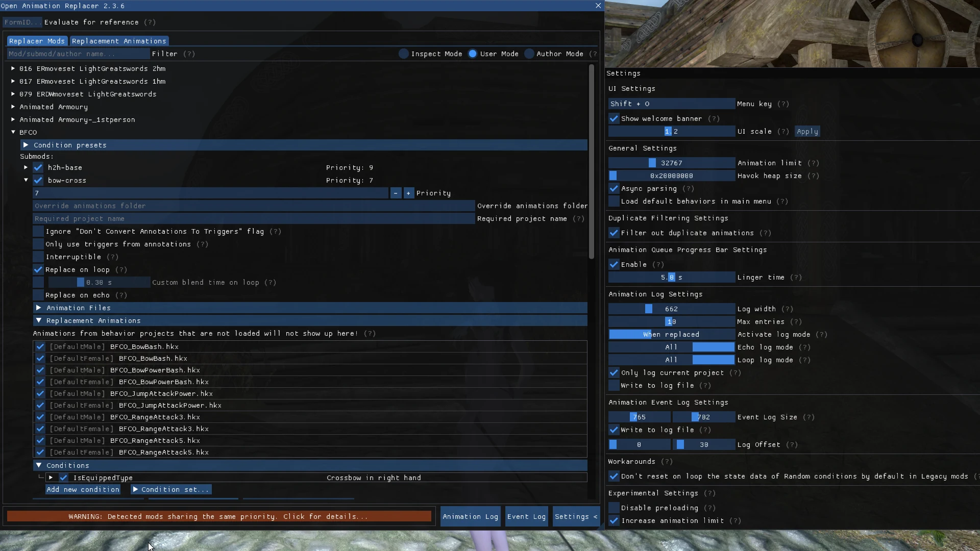
Task: Enable Replace on echo checkbox
Action: (38, 295)
